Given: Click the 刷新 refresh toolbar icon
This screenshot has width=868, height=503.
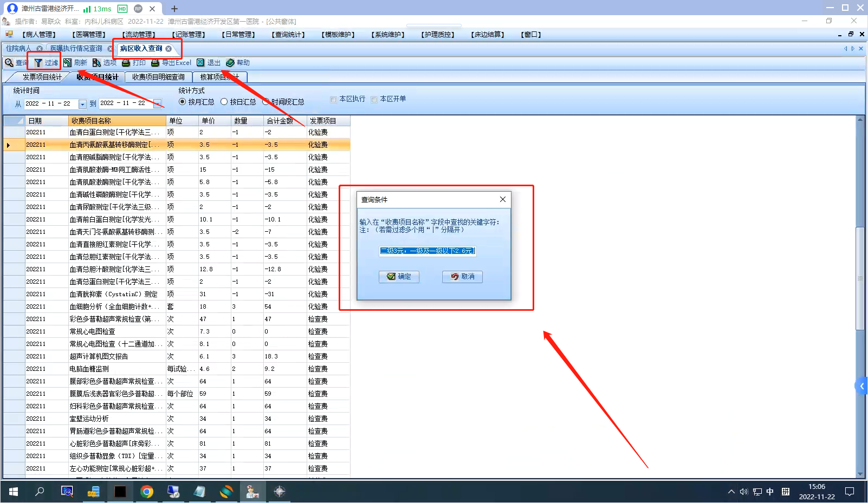Looking at the screenshot, I should point(67,63).
